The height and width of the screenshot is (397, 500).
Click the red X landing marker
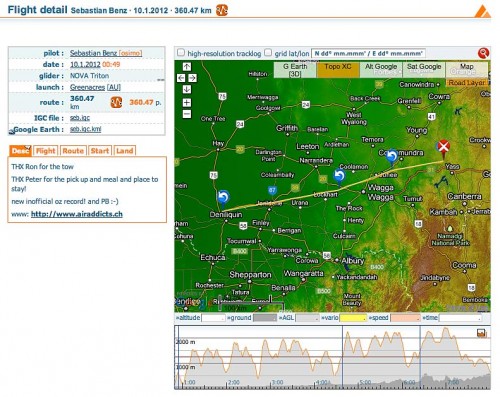tap(443, 147)
